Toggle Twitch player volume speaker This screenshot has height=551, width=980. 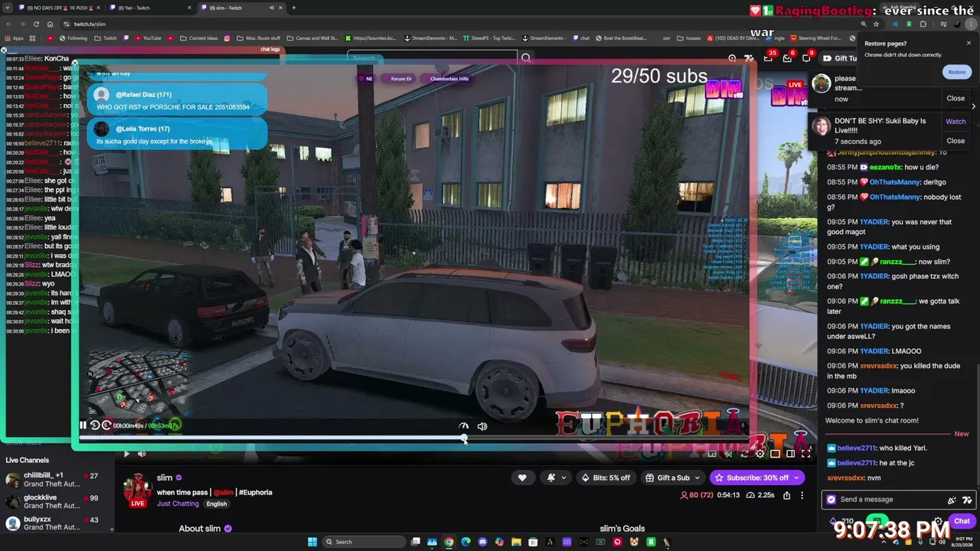pos(142,454)
